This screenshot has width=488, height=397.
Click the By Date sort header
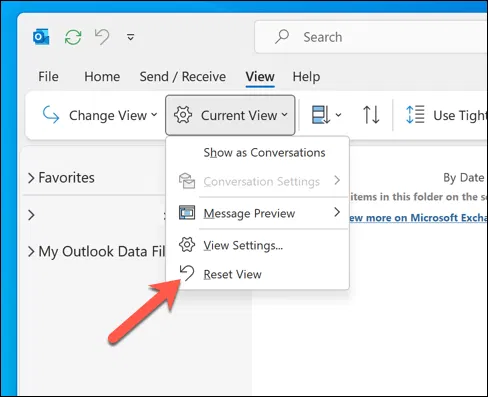pos(463,178)
